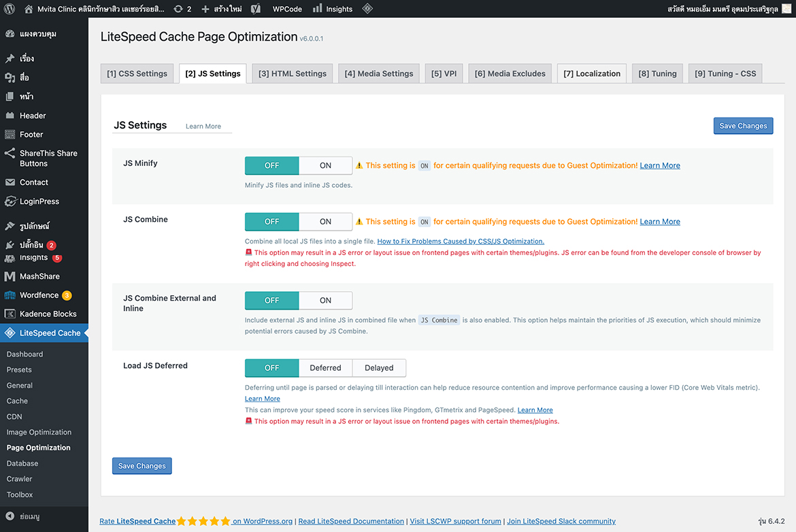
Task: Click the site home icon in admin bar
Action: pyautogui.click(x=29, y=9)
